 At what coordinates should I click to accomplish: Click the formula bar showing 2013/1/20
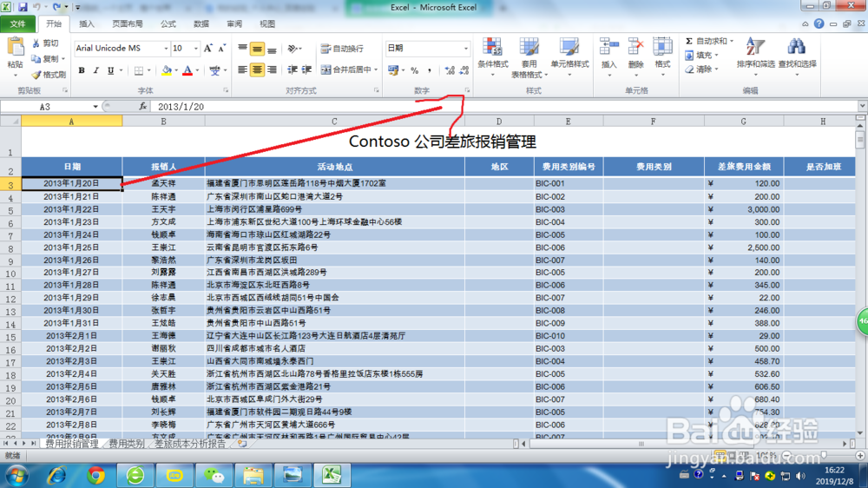[x=503, y=106]
